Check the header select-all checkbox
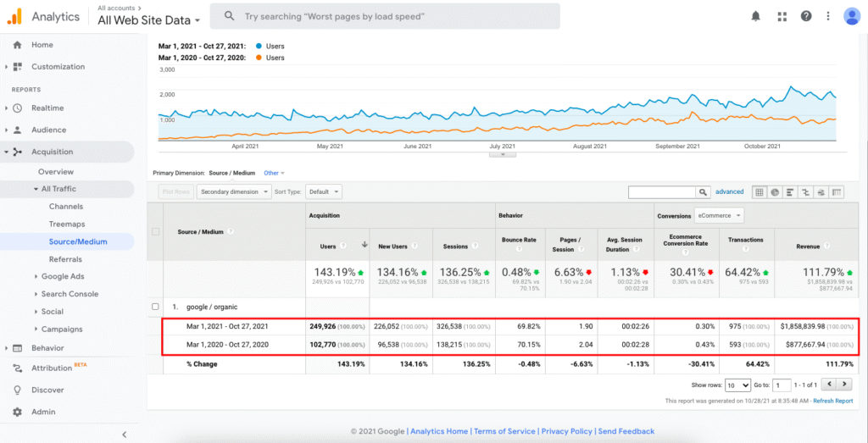 click(155, 232)
